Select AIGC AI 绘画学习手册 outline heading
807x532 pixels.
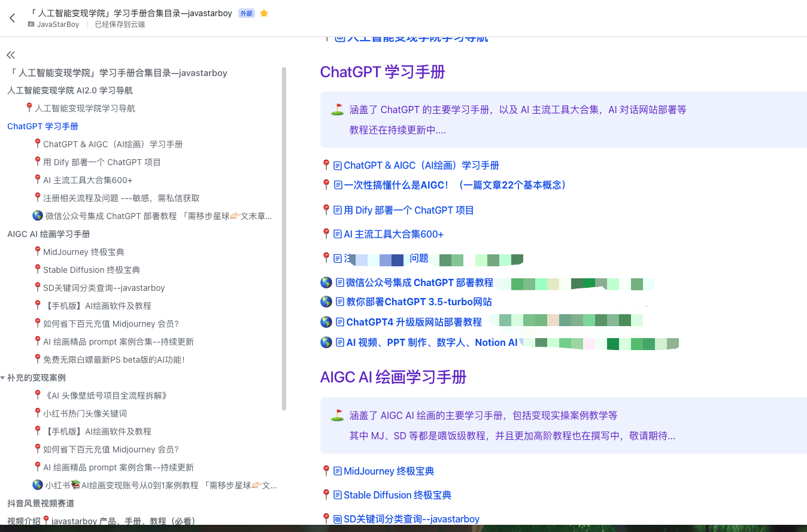(48, 234)
